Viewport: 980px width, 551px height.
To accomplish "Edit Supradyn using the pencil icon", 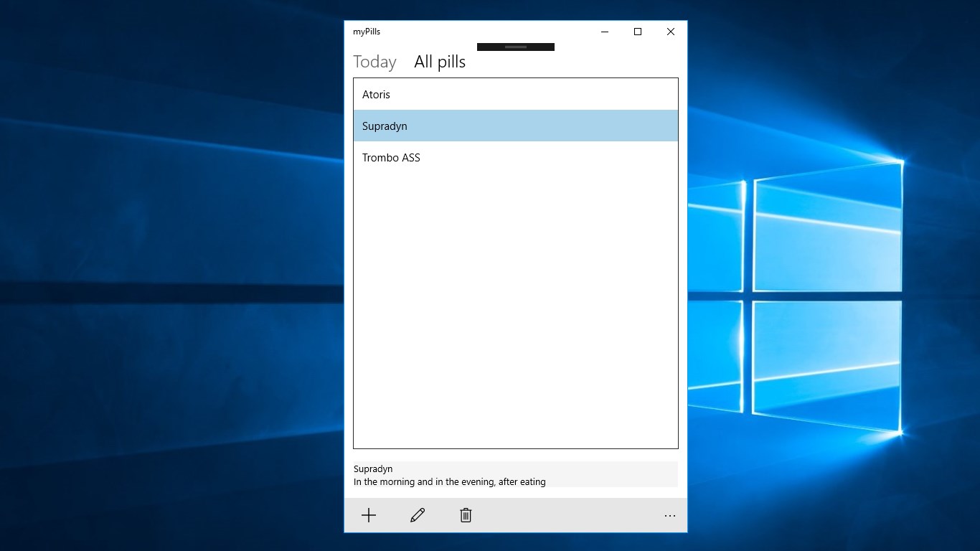I will [x=417, y=515].
